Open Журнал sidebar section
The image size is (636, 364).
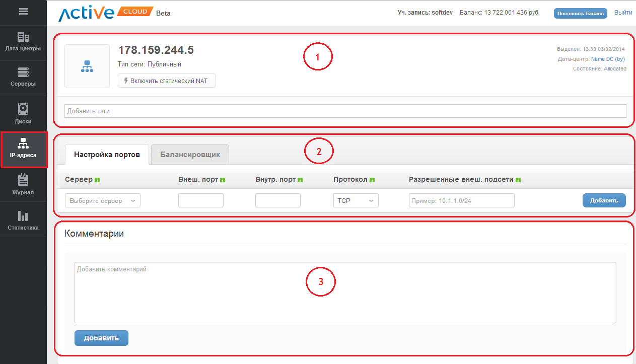[x=23, y=185]
